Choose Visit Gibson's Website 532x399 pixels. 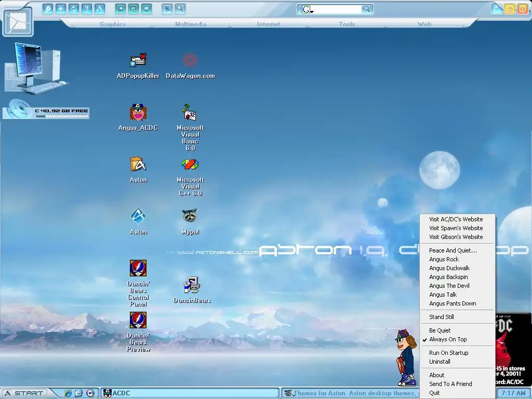click(x=457, y=237)
